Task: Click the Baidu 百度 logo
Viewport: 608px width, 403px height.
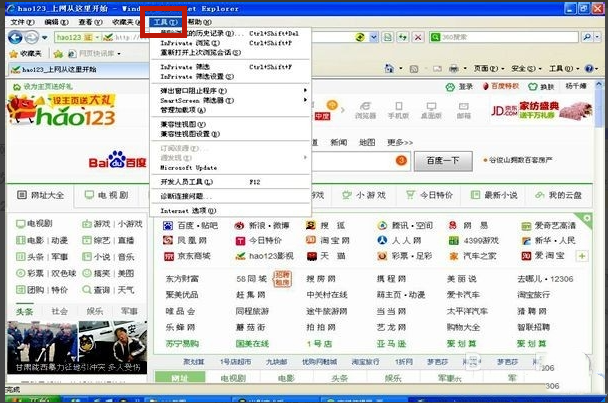Action: pyautogui.click(x=117, y=160)
